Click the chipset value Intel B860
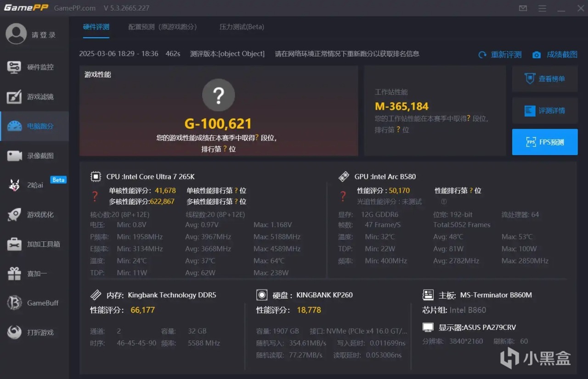This screenshot has width=588, height=379. 468,310
